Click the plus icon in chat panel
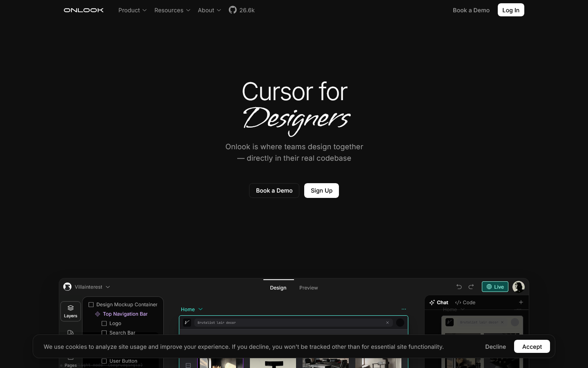The width and height of the screenshot is (588, 368). click(x=521, y=302)
